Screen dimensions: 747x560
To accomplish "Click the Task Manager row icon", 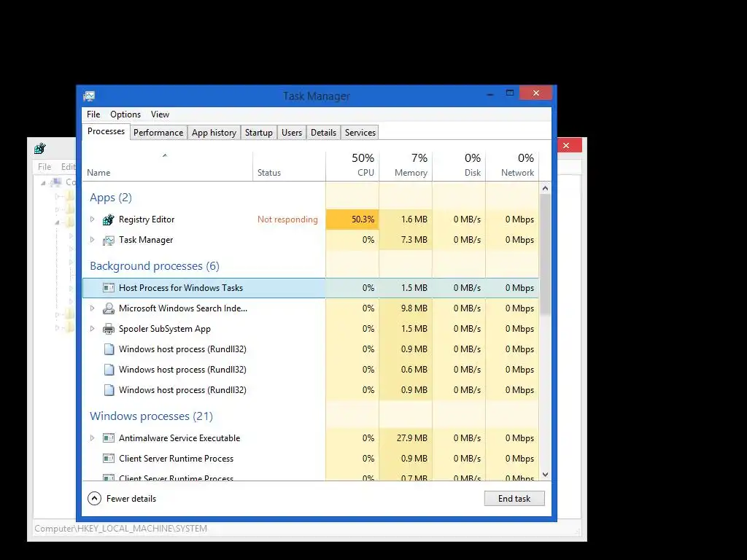I will pos(109,240).
